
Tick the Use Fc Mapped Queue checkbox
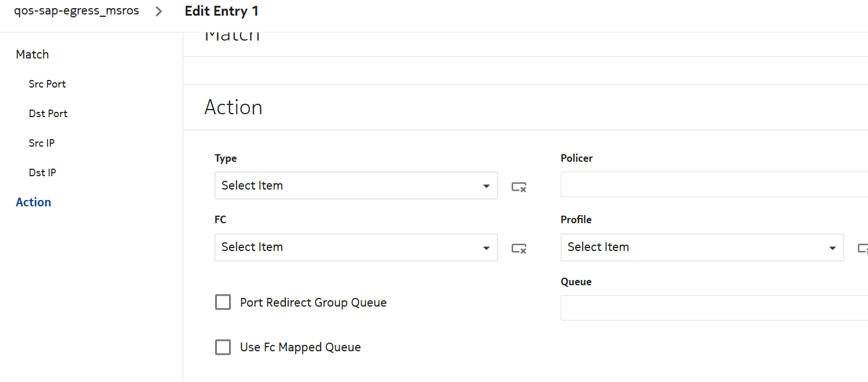tap(223, 347)
